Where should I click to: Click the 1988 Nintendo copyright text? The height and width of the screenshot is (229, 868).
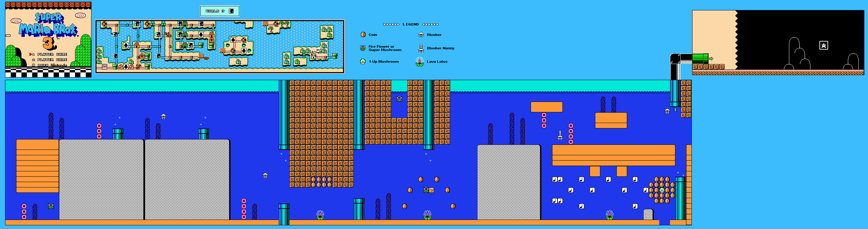click(x=50, y=65)
